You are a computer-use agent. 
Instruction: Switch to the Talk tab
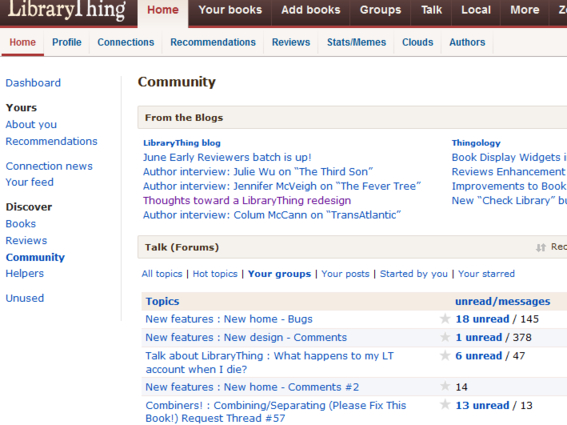pos(431,10)
